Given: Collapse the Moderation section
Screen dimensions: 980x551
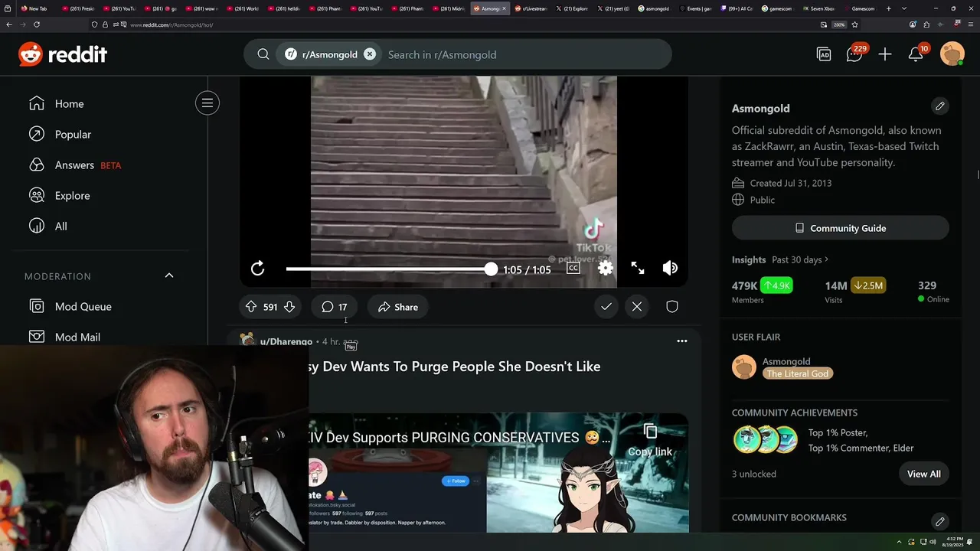Looking at the screenshot, I should (x=169, y=275).
